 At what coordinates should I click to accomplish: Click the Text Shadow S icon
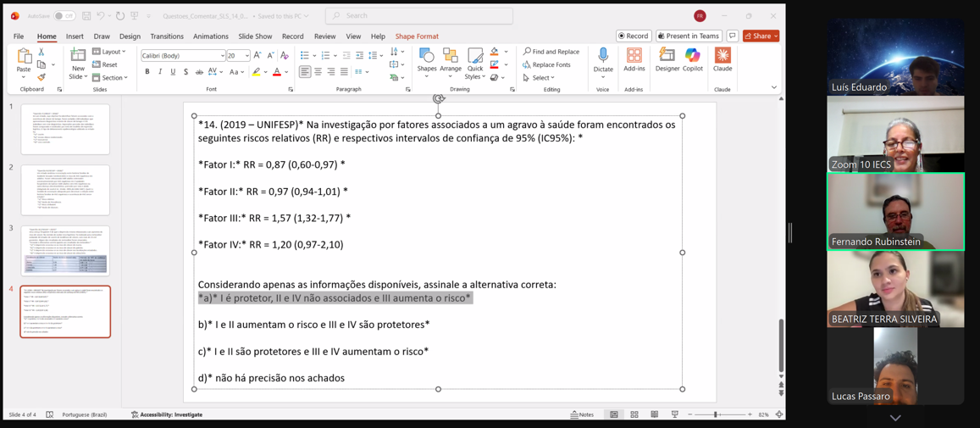pyautogui.click(x=185, y=71)
